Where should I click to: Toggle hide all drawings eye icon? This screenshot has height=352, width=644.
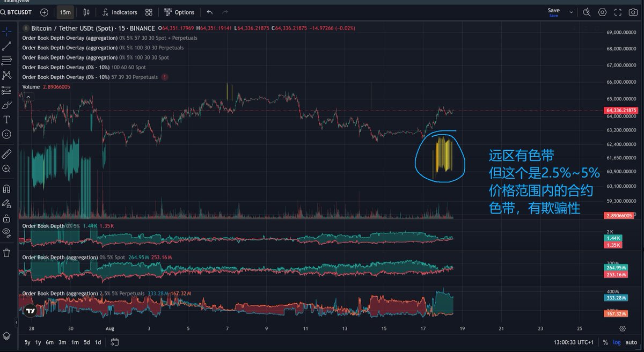(x=7, y=232)
